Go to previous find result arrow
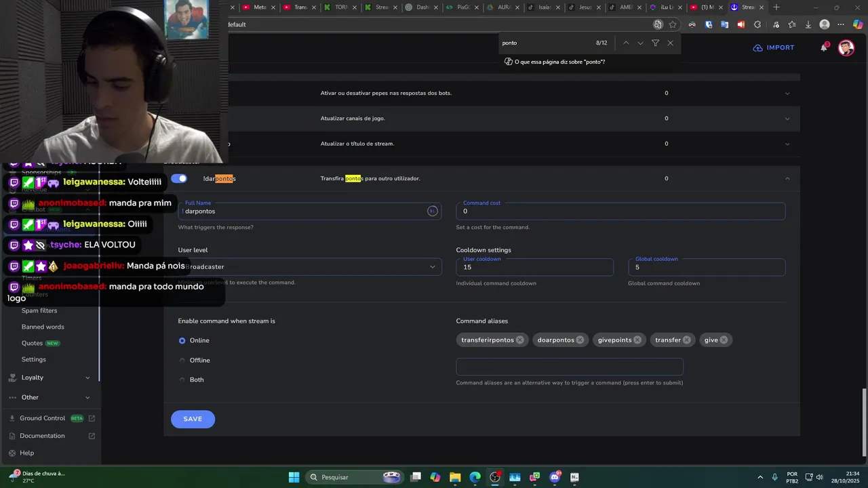Viewport: 868px width, 488px height. [626, 43]
